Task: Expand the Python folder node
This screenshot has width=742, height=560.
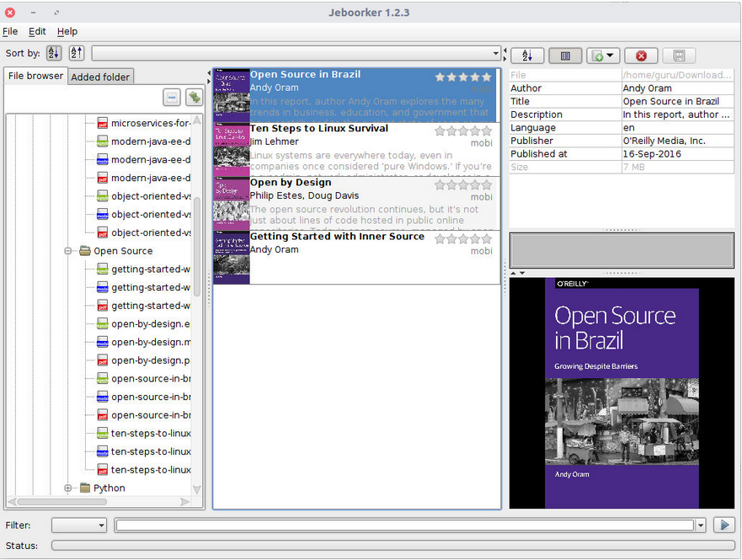Action: click(68, 488)
